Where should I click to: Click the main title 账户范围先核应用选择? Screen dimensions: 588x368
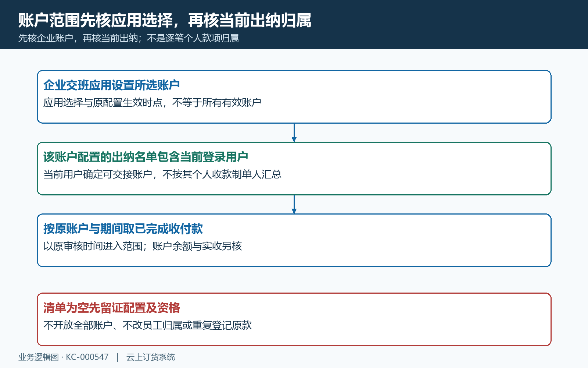point(96,20)
